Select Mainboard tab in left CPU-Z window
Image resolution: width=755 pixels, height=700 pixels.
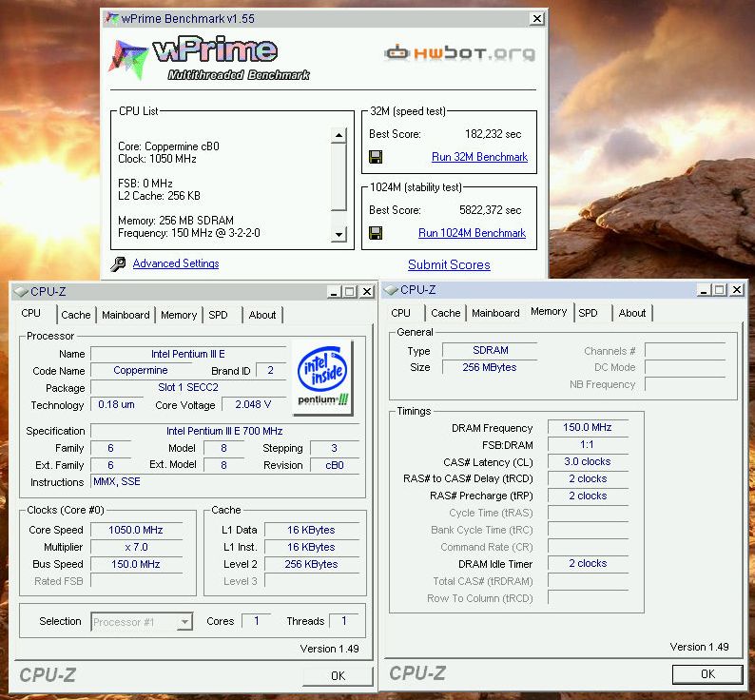126,315
